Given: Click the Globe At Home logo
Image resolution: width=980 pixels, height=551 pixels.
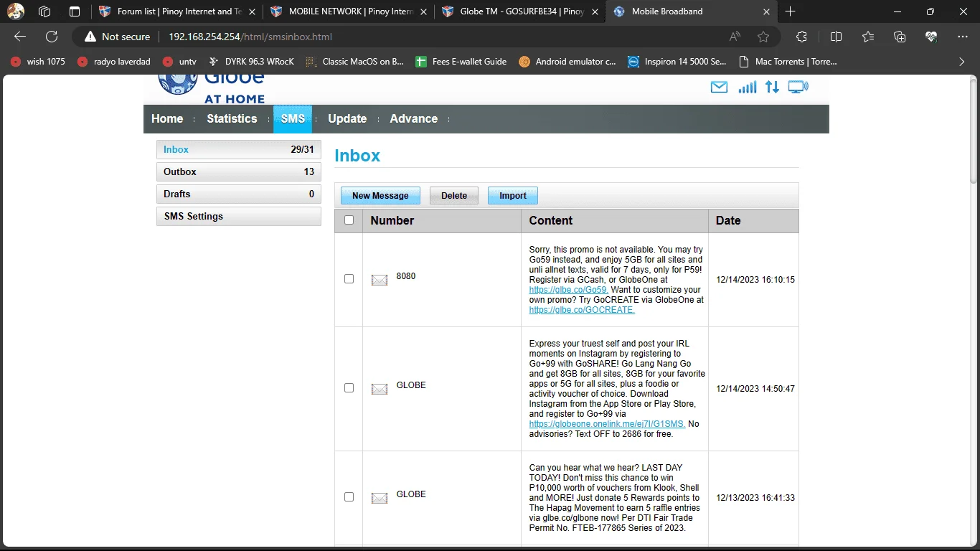Looking at the screenshot, I should (212, 88).
